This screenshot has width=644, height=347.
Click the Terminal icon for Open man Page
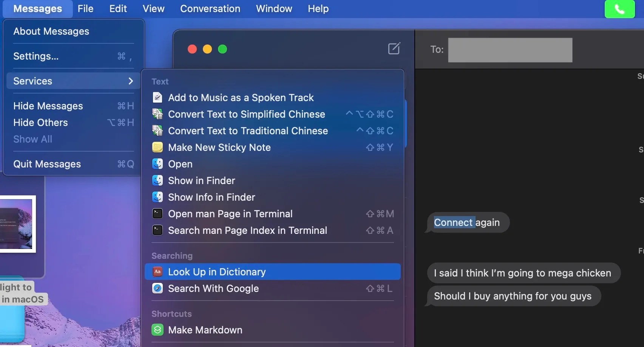point(157,213)
